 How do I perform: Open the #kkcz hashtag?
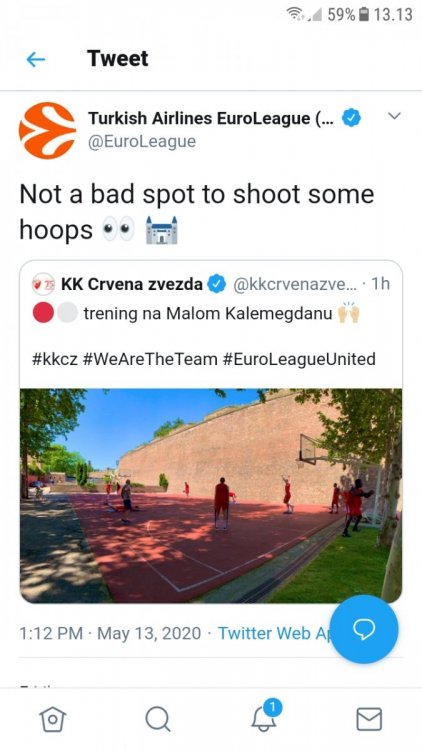tap(55, 359)
